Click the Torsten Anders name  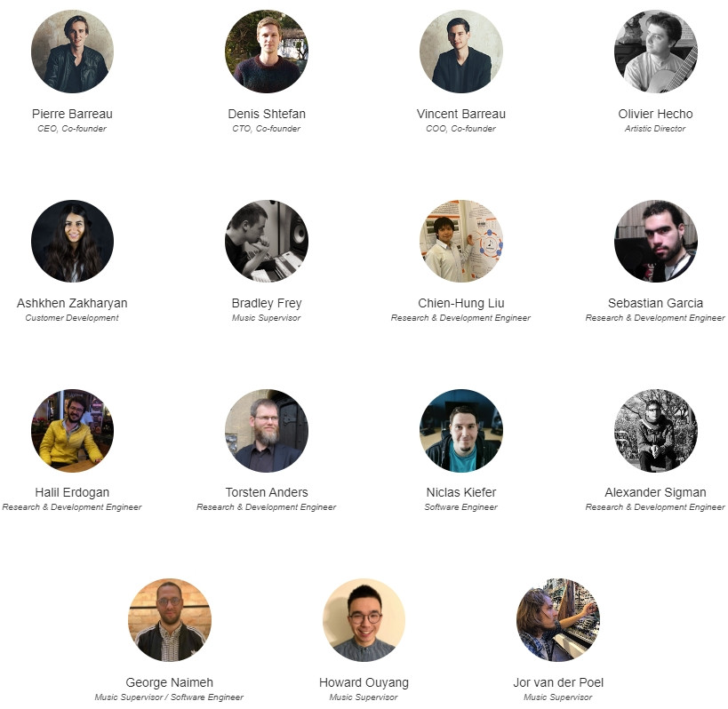pos(267,492)
